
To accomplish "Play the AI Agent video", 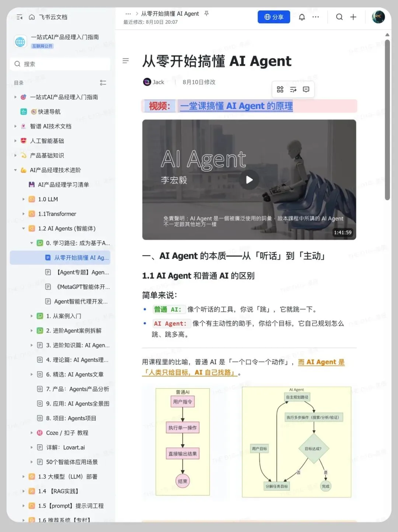I will (249, 180).
